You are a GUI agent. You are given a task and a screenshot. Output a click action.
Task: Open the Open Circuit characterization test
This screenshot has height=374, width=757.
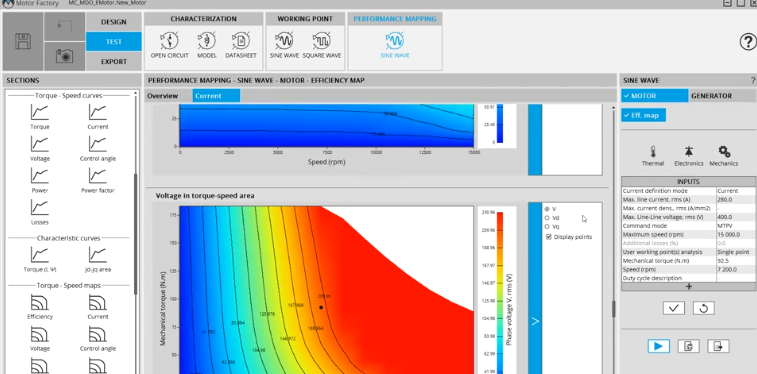(169, 45)
